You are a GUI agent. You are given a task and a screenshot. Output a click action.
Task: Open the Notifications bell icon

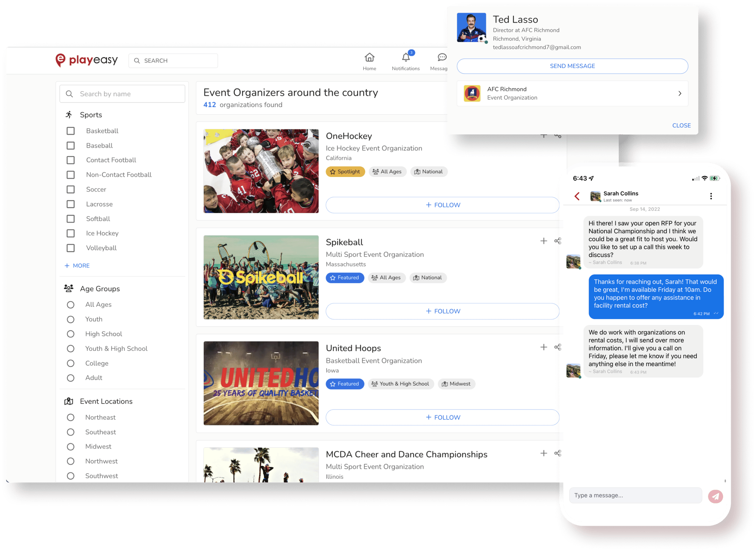click(406, 57)
